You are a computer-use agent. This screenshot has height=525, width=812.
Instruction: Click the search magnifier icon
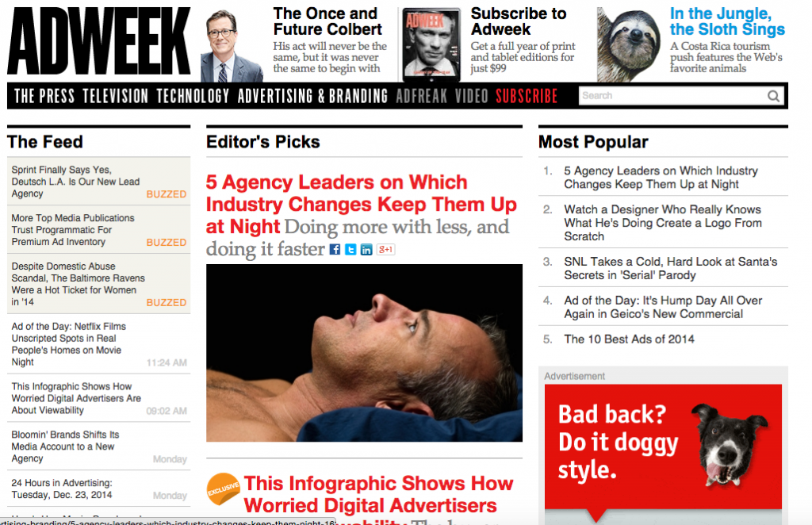[x=773, y=96]
